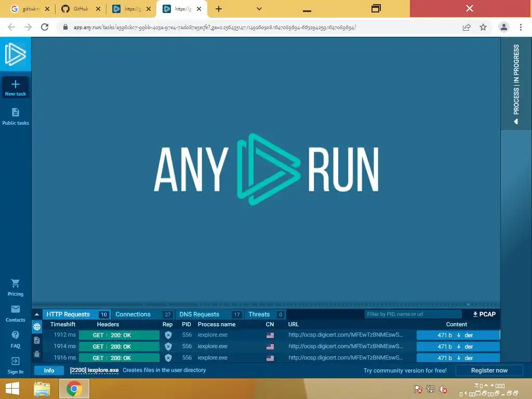Select the network globe icon in the bottom panel
The height and width of the screenshot is (399, 532).
37,327
